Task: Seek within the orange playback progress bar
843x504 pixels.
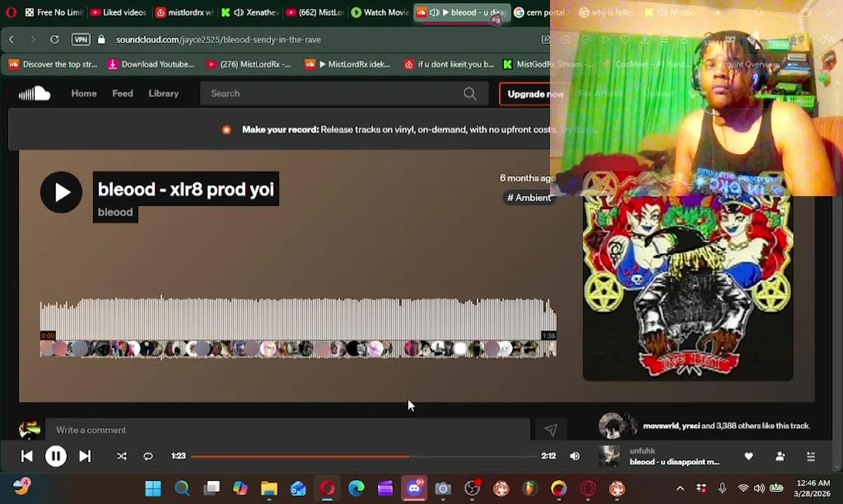Action: point(364,456)
